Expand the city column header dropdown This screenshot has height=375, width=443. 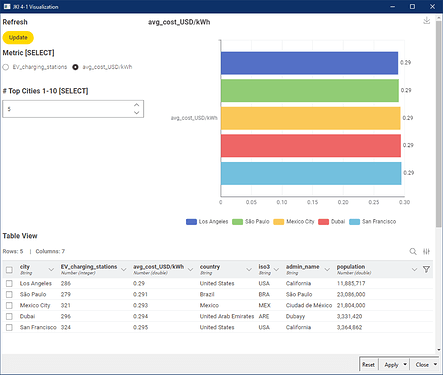click(51, 269)
